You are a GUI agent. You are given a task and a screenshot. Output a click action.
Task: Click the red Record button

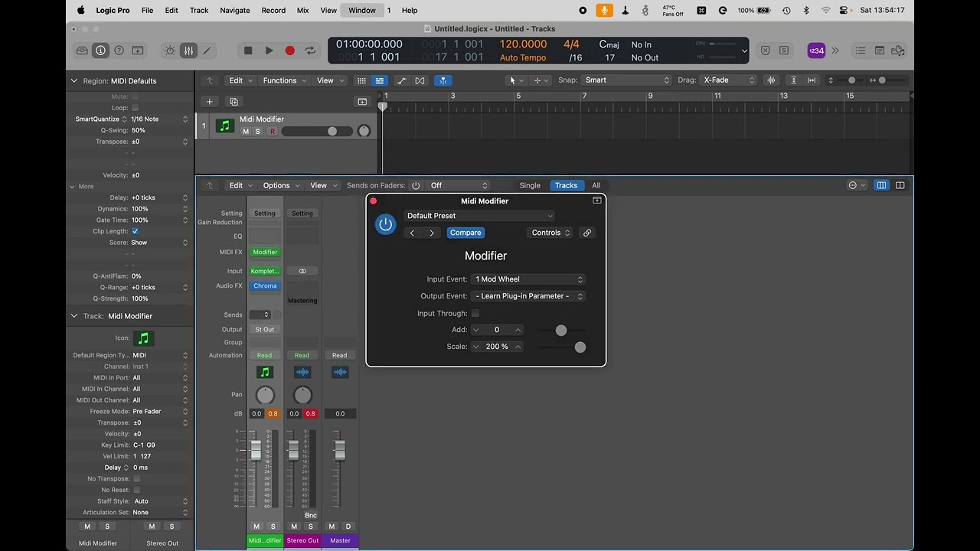[x=289, y=51]
